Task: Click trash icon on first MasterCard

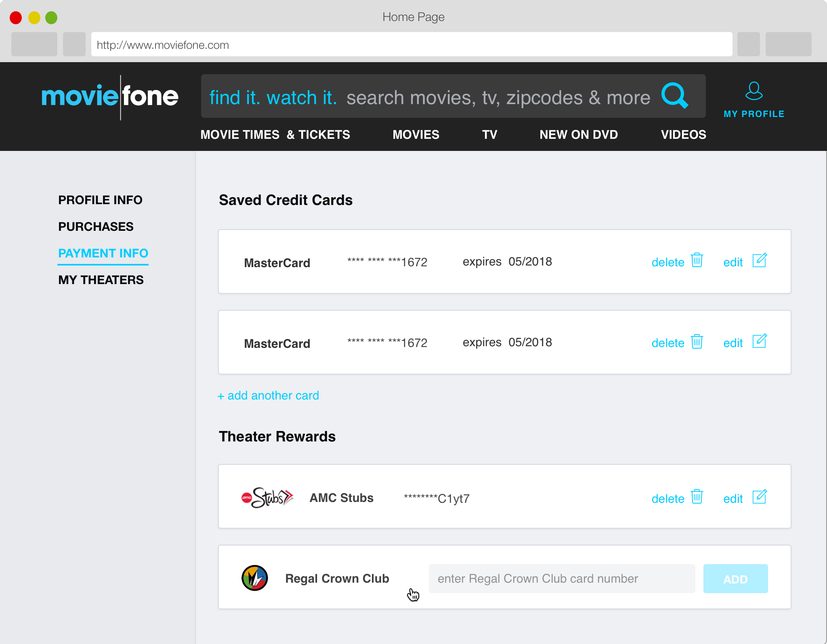Action: (697, 261)
